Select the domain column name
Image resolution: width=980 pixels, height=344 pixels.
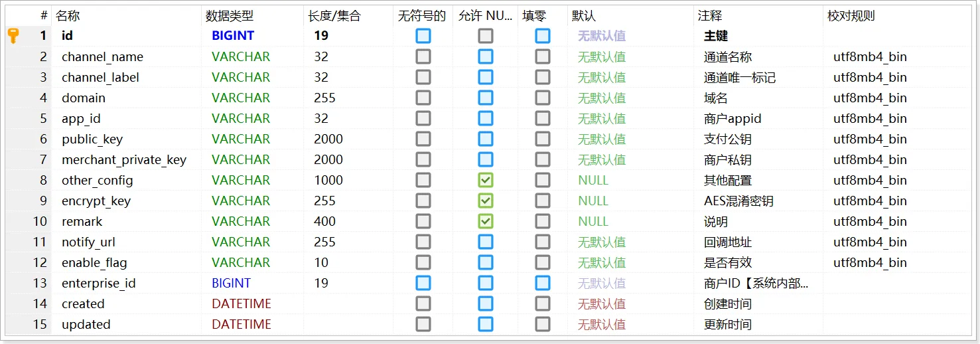[x=84, y=98]
